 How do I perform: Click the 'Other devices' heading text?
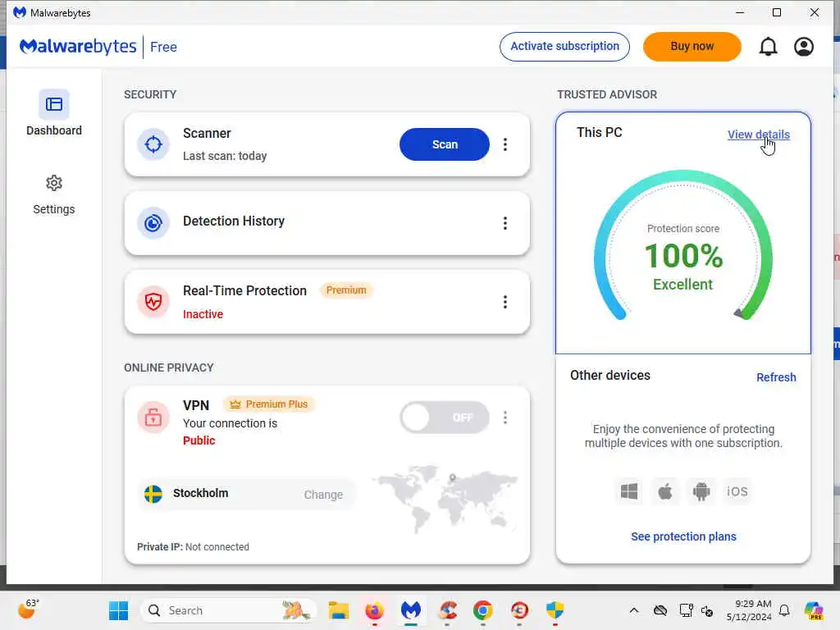(x=610, y=375)
